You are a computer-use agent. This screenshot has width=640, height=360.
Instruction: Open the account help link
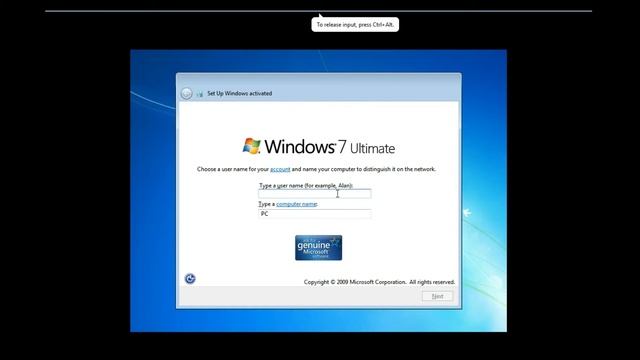click(x=280, y=169)
